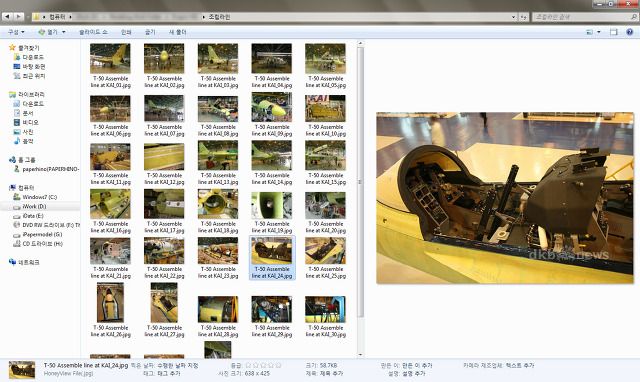Click the 열기 (Open) toolbar button
This screenshot has height=382, width=640.
point(49,32)
